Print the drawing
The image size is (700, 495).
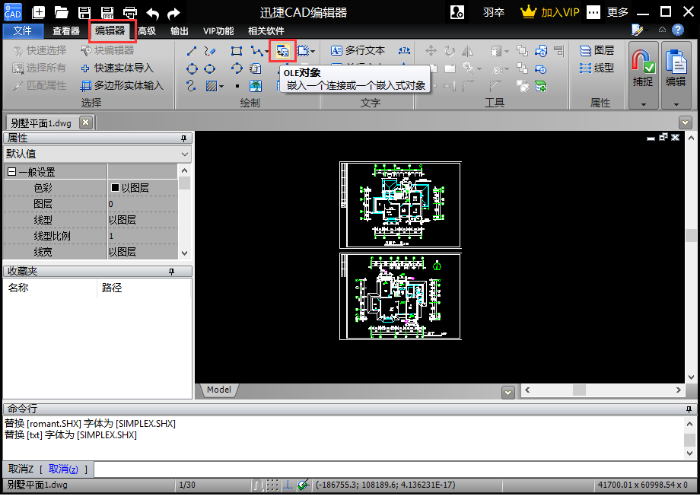[130, 12]
